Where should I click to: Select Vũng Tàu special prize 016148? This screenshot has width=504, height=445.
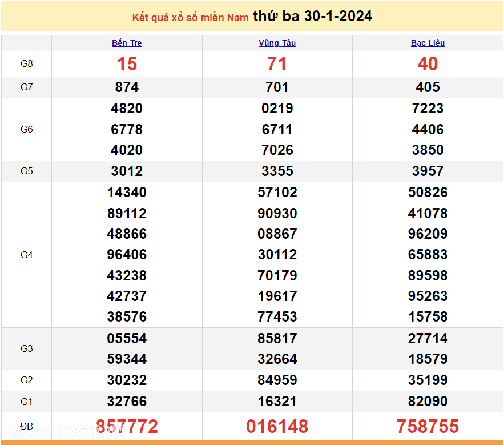click(277, 426)
